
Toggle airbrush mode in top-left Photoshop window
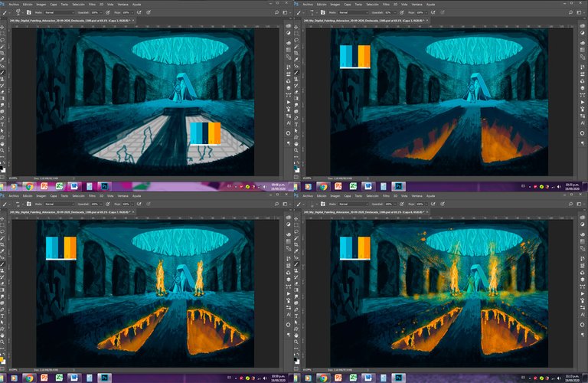(139, 12)
